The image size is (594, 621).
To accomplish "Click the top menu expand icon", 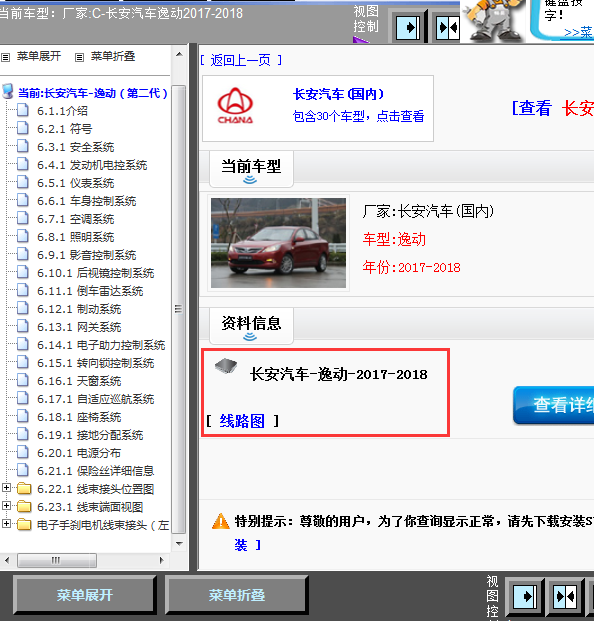I will 6,58.
